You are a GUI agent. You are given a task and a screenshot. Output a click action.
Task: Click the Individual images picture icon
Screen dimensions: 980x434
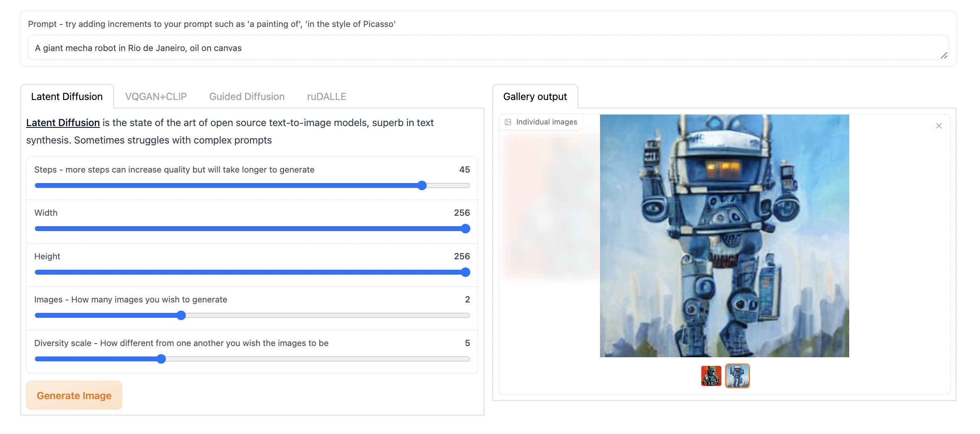tap(507, 122)
